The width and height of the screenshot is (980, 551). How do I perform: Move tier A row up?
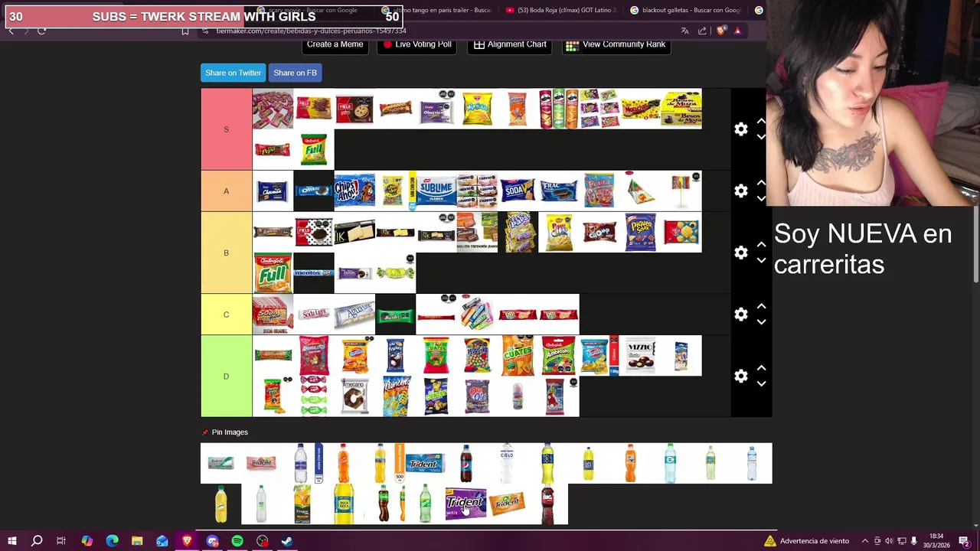point(761,183)
